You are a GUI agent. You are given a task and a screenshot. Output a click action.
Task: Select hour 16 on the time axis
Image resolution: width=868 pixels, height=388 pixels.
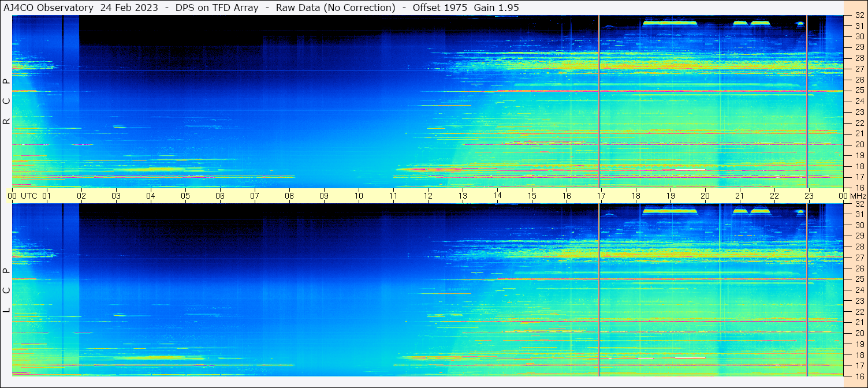coord(567,196)
